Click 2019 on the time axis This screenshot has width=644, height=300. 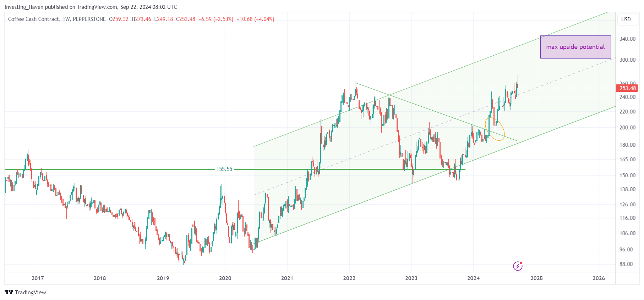(x=163, y=278)
